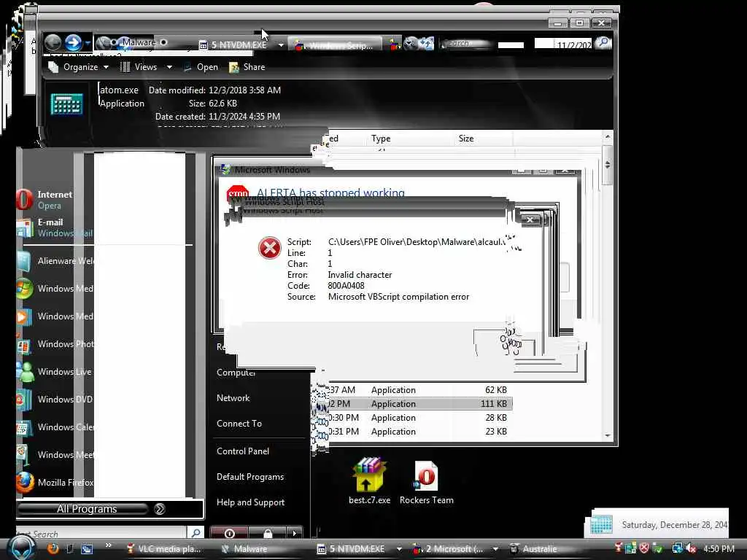Click the Explorer Back arrow button

tap(53, 43)
